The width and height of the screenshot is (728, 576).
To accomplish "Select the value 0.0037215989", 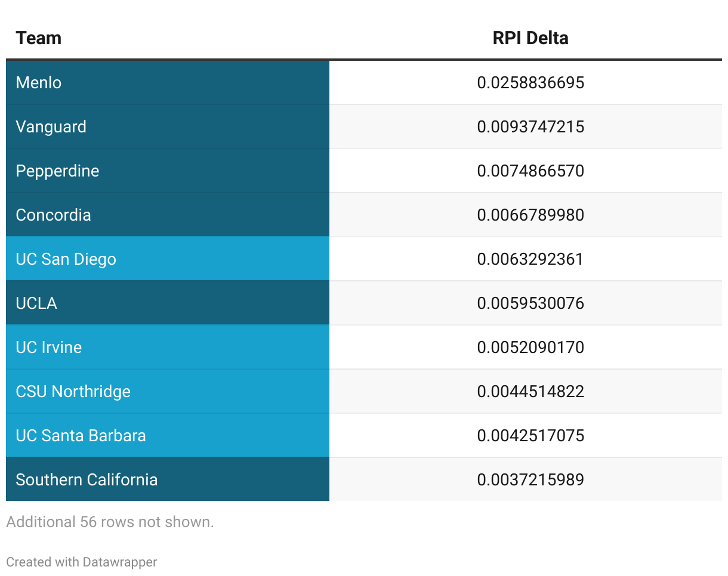I will [x=530, y=479].
